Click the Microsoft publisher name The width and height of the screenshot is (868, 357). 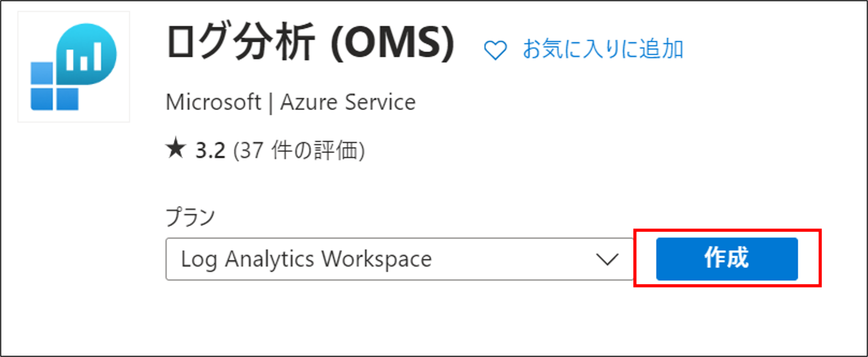pos(213,102)
